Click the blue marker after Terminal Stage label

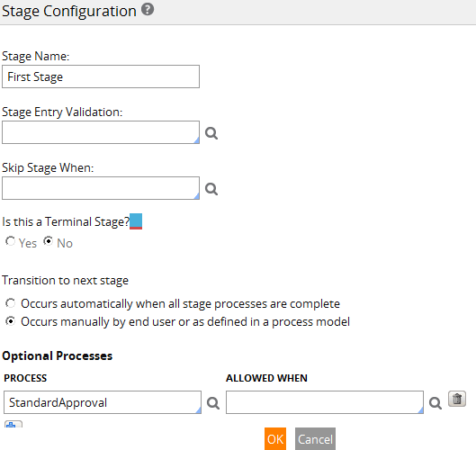[x=136, y=221]
